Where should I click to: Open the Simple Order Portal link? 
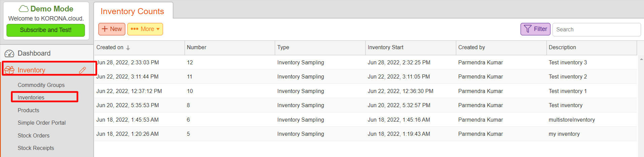pos(42,123)
